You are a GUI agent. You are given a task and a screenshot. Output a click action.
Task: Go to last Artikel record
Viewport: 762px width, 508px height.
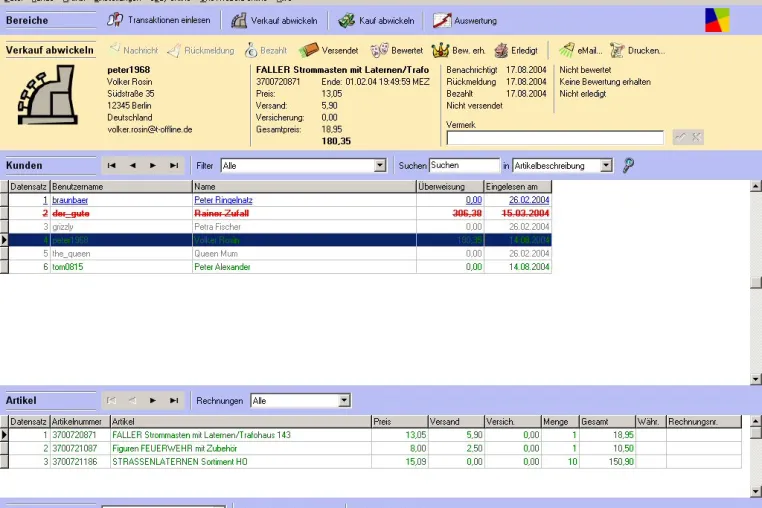tap(173, 401)
